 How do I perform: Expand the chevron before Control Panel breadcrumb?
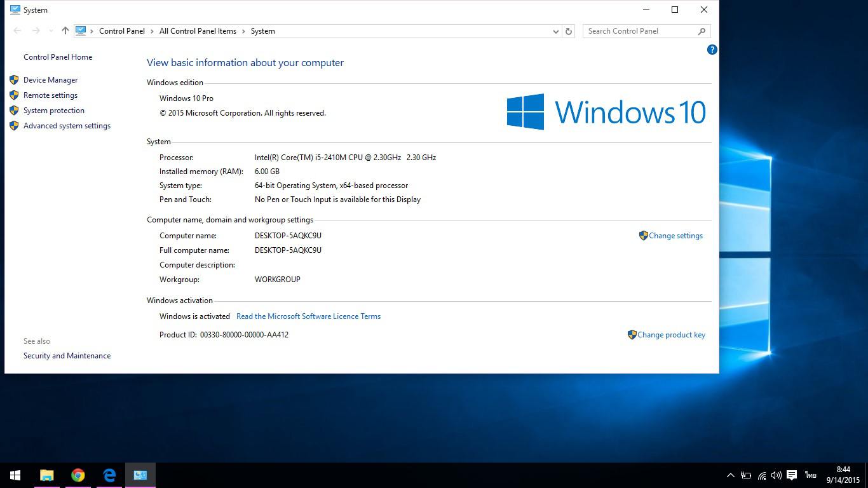(92, 31)
